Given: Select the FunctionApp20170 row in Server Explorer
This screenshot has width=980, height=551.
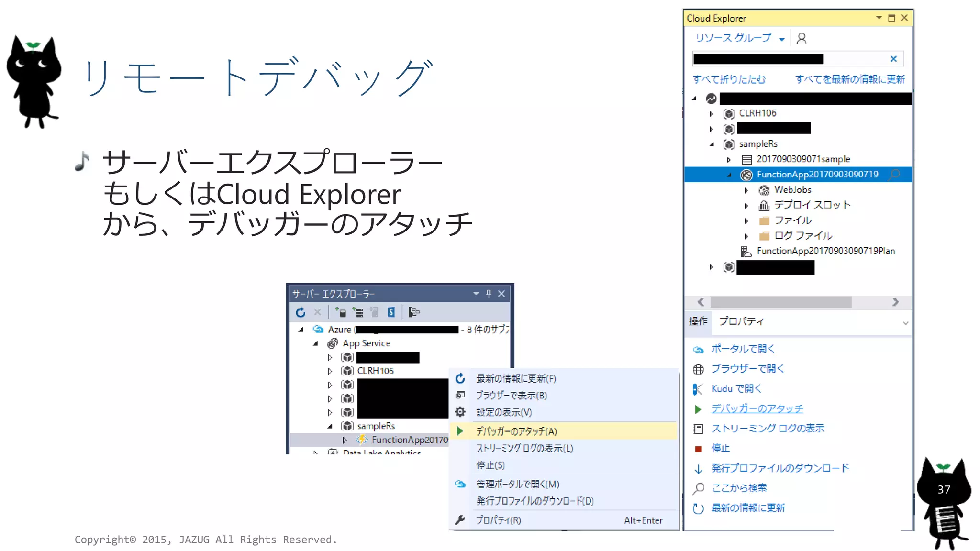Looking at the screenshot, I should point(369,440).
